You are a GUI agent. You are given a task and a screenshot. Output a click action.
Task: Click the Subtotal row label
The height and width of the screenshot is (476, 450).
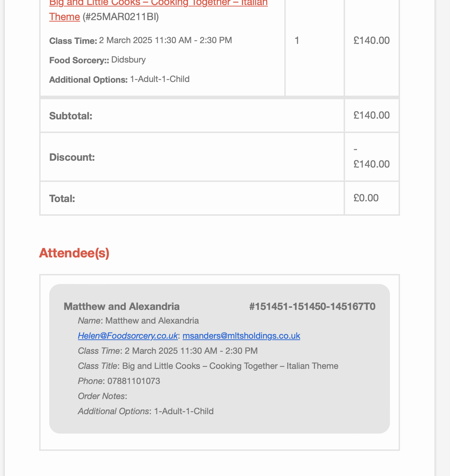(x=71, y=116)
